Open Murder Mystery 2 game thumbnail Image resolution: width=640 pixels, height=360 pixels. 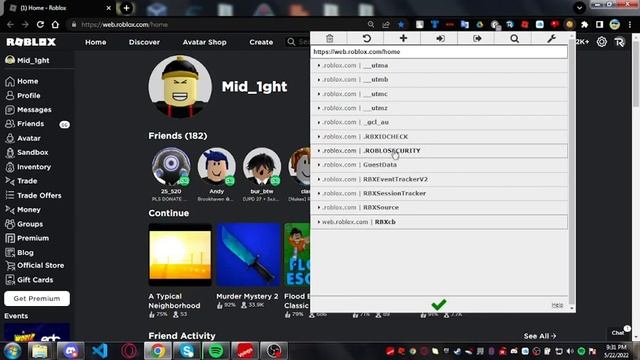click(248, 255)
